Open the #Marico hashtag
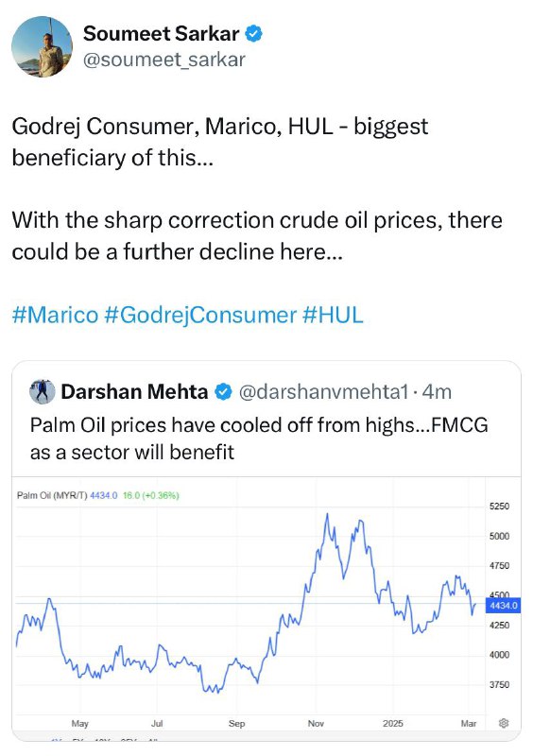The image size is (533, 756). (55, 316)
